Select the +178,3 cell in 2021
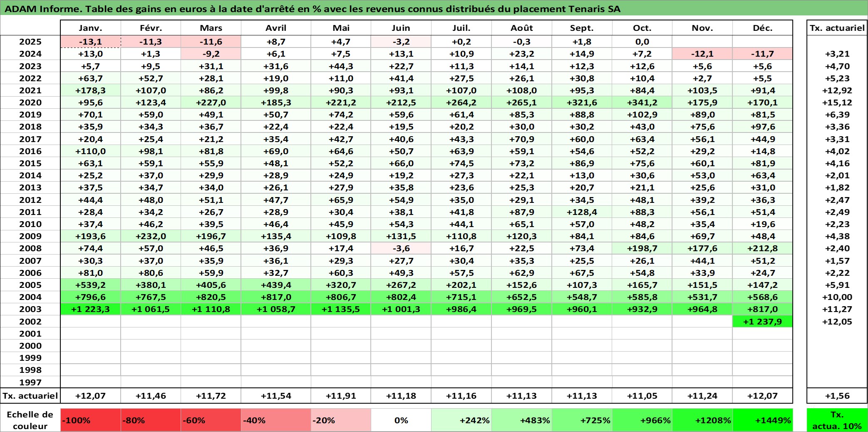Image resolution: width=868 pixels, height=432 pixels. pos(91,90)
